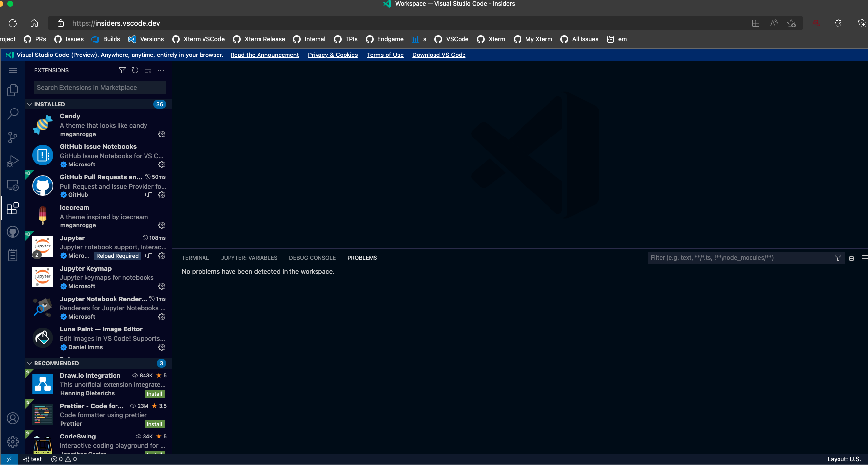Open the Run and Debug view

click(12, 161)
